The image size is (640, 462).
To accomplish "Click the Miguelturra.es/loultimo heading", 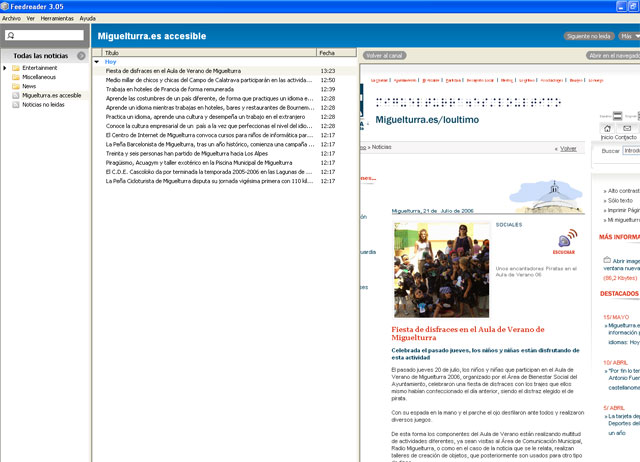I will [x=427, y=120].
